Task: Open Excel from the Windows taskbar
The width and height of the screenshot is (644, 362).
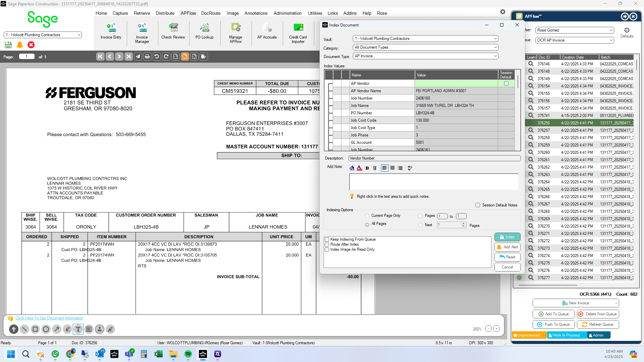Action: (x=159, y=354)
